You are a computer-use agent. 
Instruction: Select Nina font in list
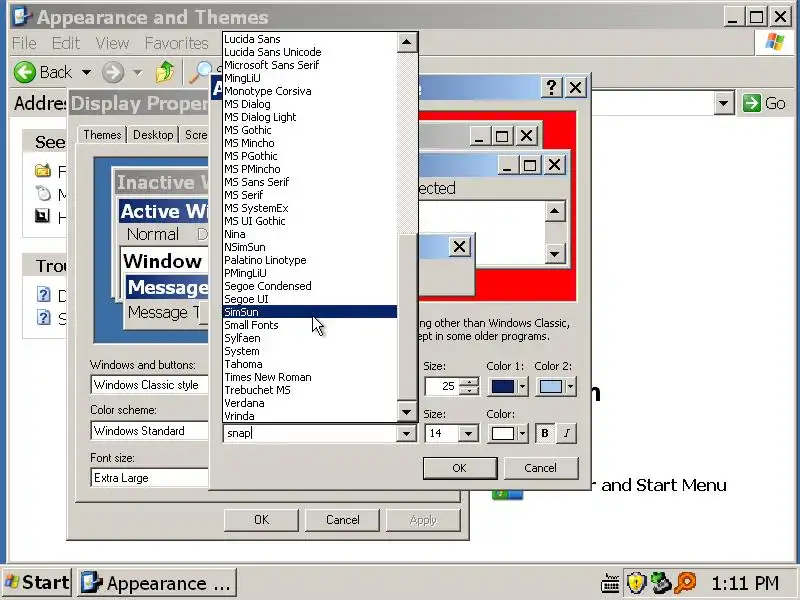310,234
